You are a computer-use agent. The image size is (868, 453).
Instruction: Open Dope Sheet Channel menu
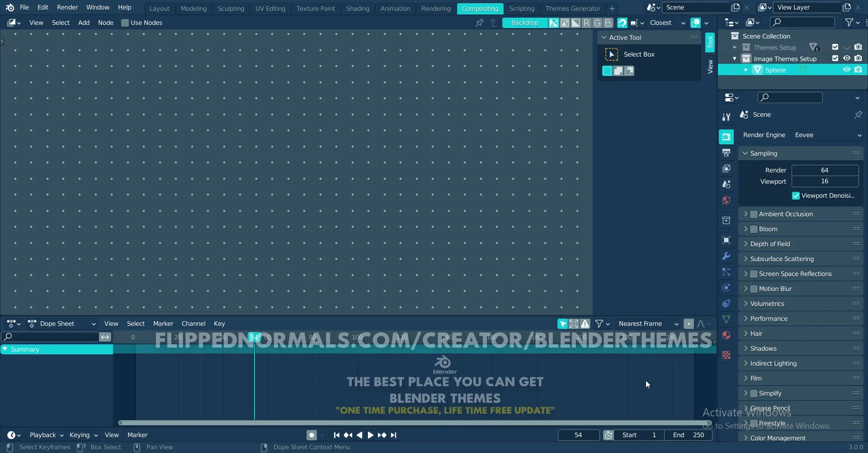click(x=193, y=324)
